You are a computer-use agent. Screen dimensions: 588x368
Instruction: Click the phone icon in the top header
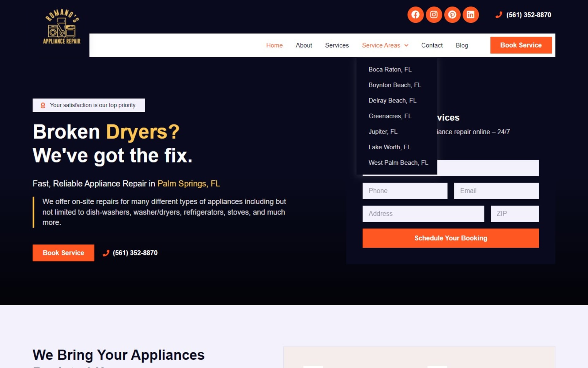(x=499, y=15)
